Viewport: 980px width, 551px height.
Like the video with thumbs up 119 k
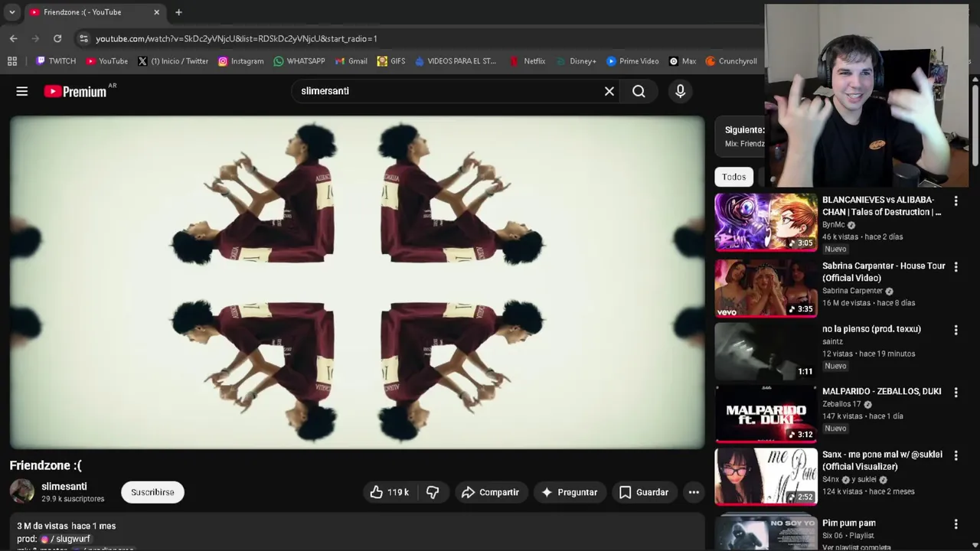pyautogui.click(x=390, y=492)
